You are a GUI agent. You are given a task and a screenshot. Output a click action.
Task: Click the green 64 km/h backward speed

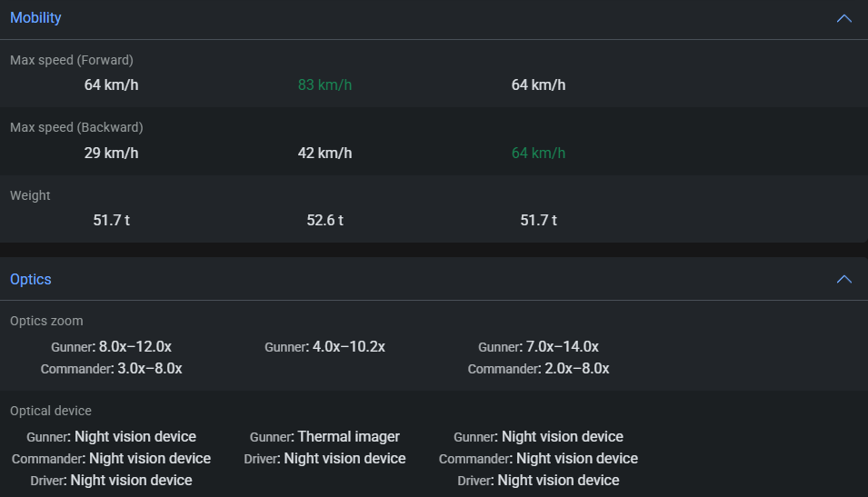point(538,153)
